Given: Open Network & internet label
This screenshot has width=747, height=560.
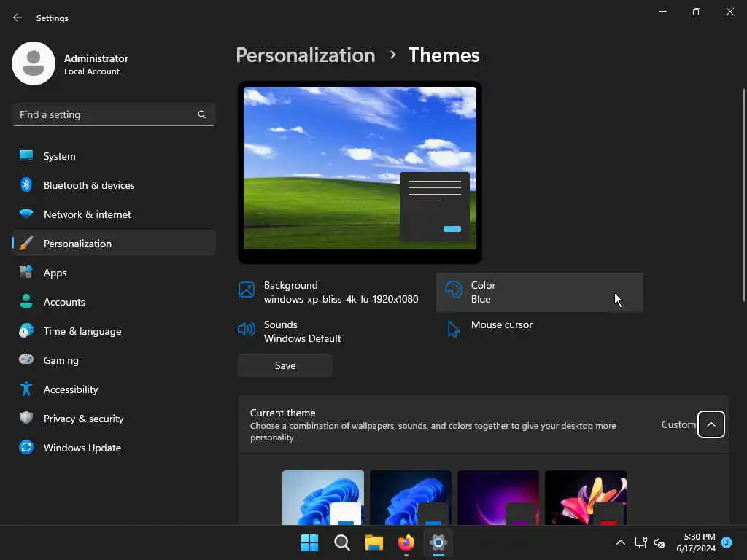Looking at the screenshot, I should click(88, 214).
